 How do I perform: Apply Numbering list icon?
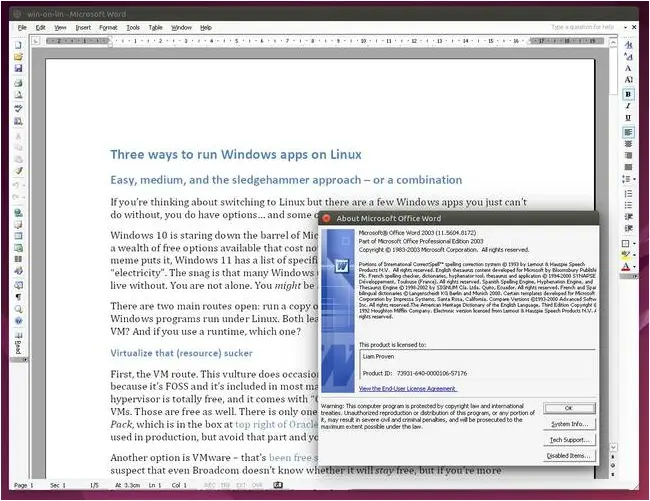[628, 194]
